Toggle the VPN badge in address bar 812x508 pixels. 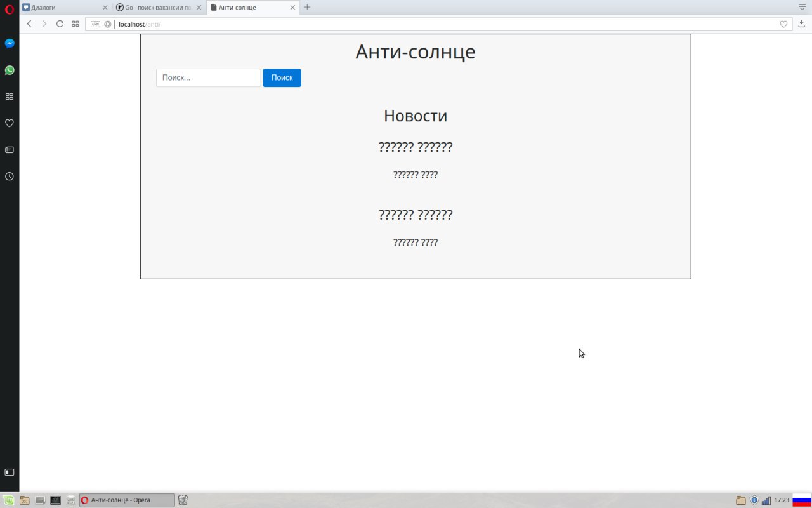click(95, 24)
